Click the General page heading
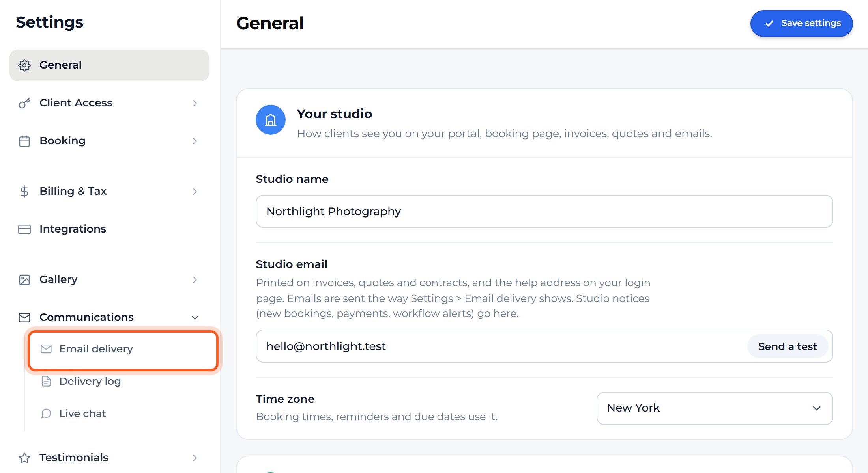 (270, 23)
